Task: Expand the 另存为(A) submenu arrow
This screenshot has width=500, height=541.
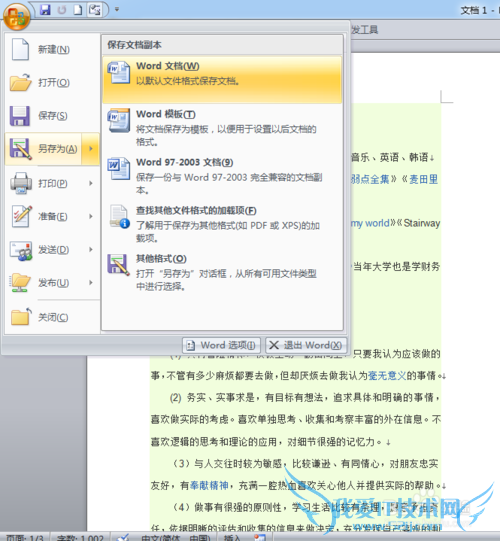Action: (91, 149)
